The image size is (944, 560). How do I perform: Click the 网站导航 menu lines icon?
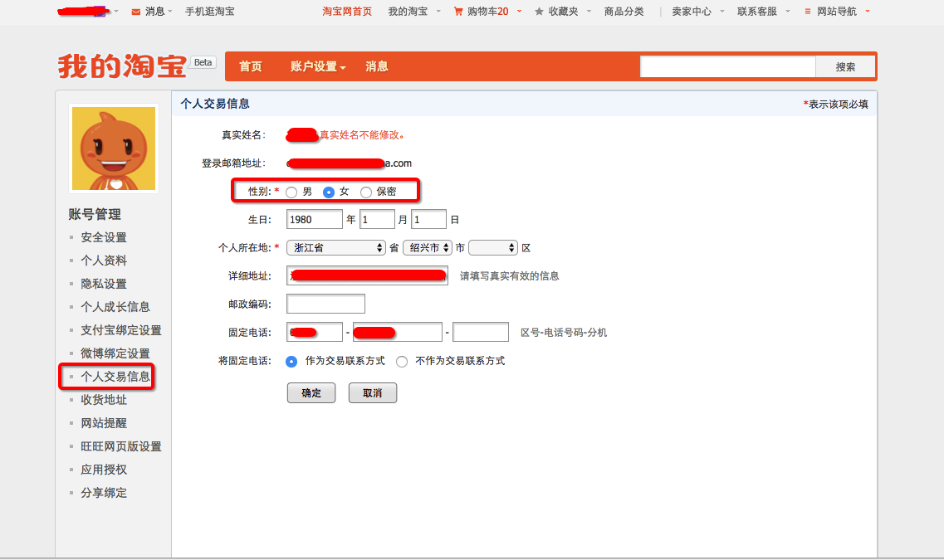click(x=807, y=12)
